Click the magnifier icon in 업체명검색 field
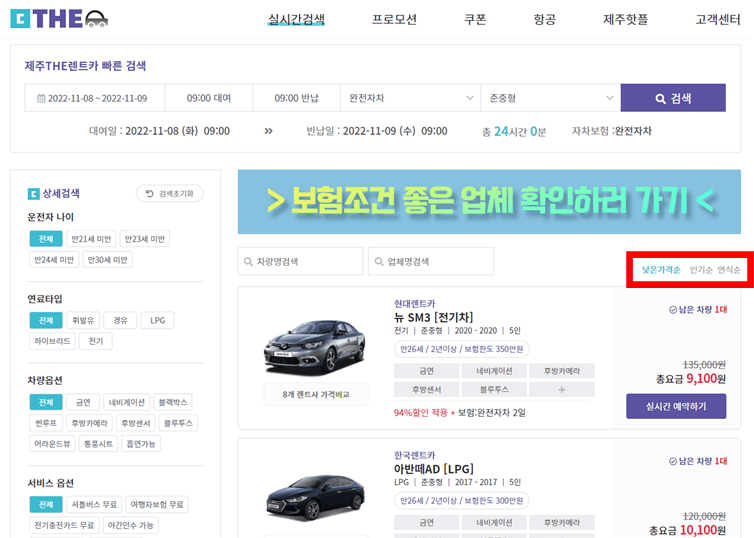 pos(379,262)
